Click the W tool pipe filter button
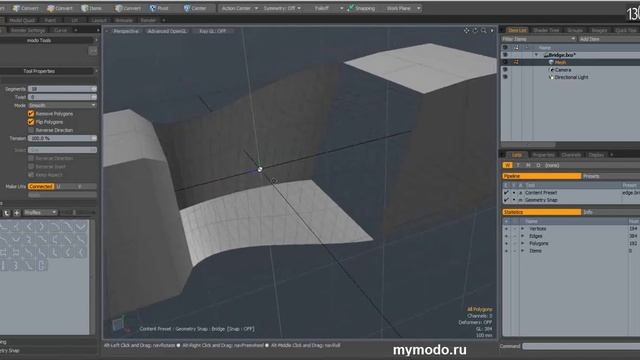The image size is (640, 360). 507,165
